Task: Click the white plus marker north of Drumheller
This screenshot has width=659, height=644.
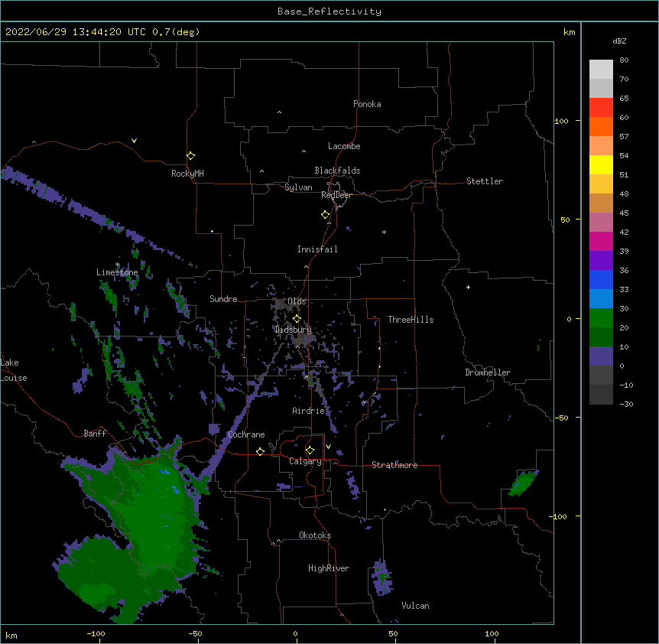Action: pos(468,288)
